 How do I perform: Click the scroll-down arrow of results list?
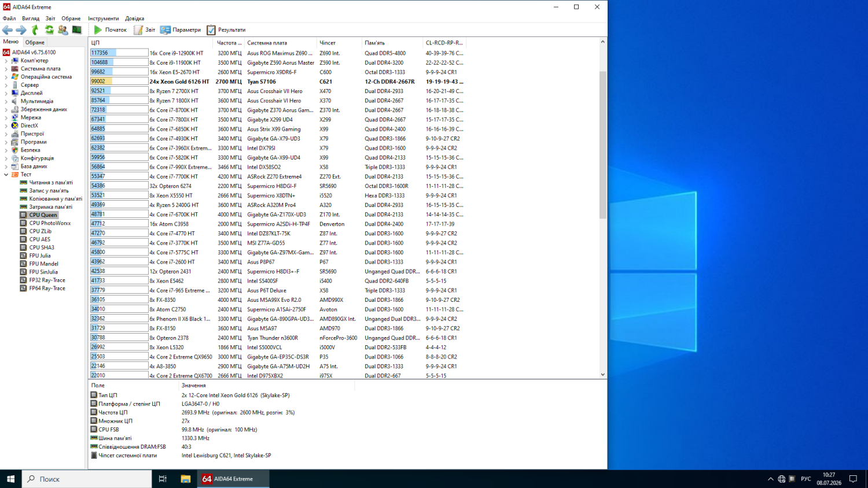pyautogui.click(x=602, y=375)
